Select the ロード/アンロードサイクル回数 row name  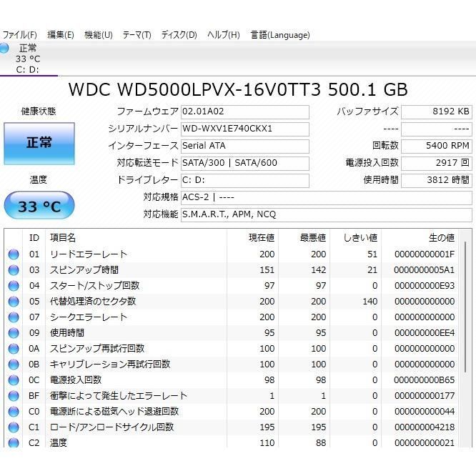(x=111, y=427)
